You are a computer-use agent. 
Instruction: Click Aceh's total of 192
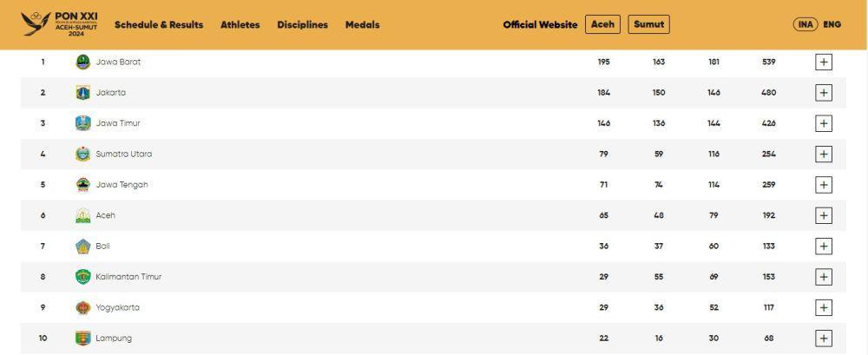768,215
